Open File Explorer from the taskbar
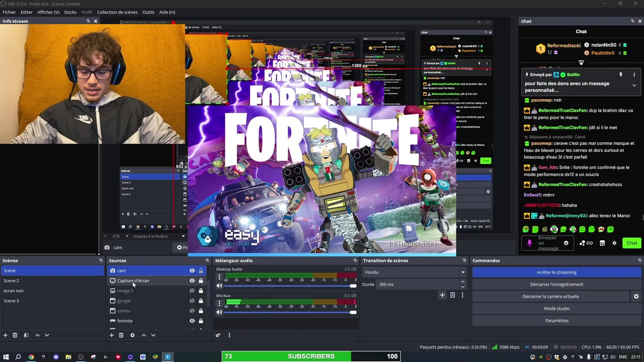The height and width of the screenshot is (362, 644). [x=68, y=357]
